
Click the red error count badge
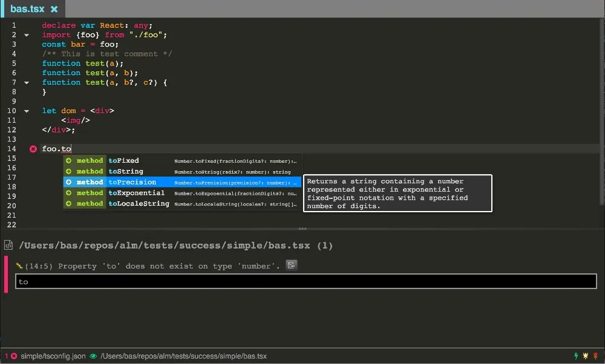(x=5, y=356)
